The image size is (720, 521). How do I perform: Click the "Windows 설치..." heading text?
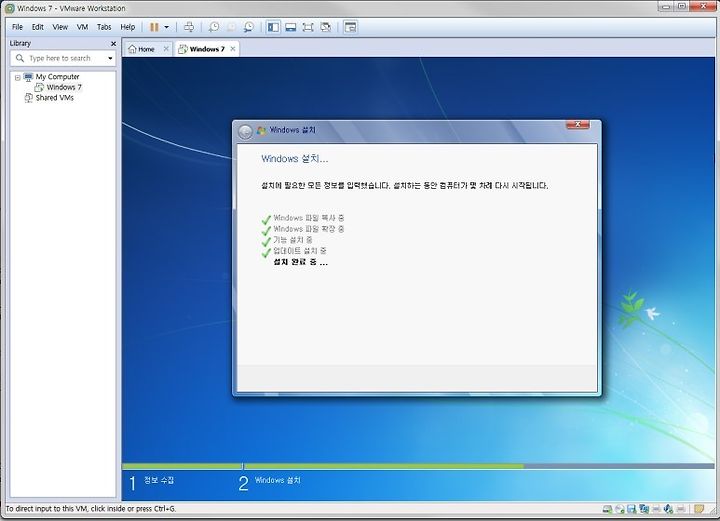(x=295, y=159)
